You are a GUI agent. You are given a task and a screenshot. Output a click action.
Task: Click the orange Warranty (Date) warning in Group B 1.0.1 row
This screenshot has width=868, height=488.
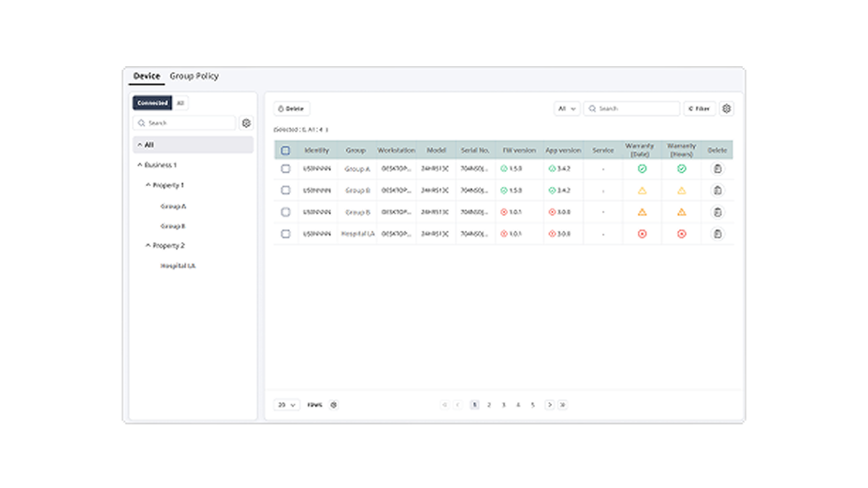click(643, 212)
